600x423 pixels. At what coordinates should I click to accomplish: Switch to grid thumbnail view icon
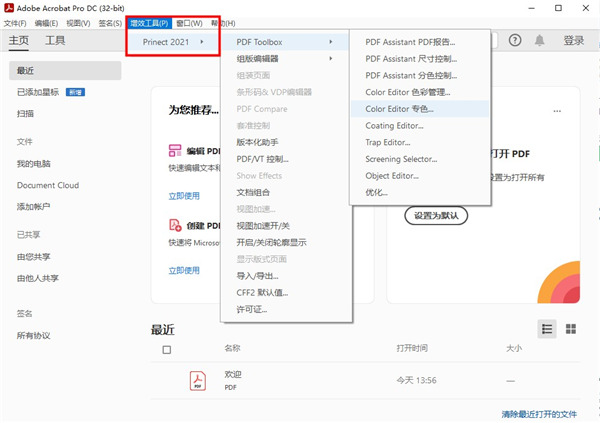click(x=571, y=329)
